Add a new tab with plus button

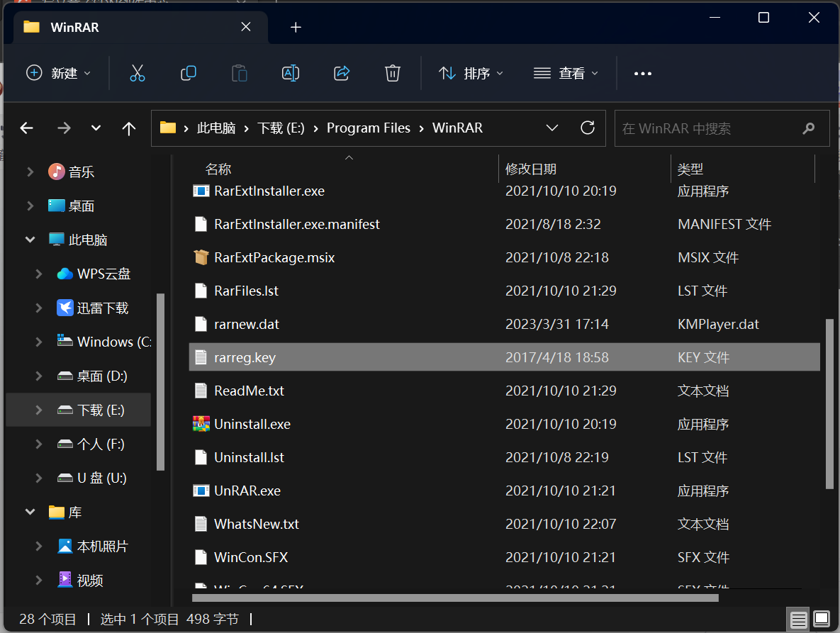pos(296,28)
